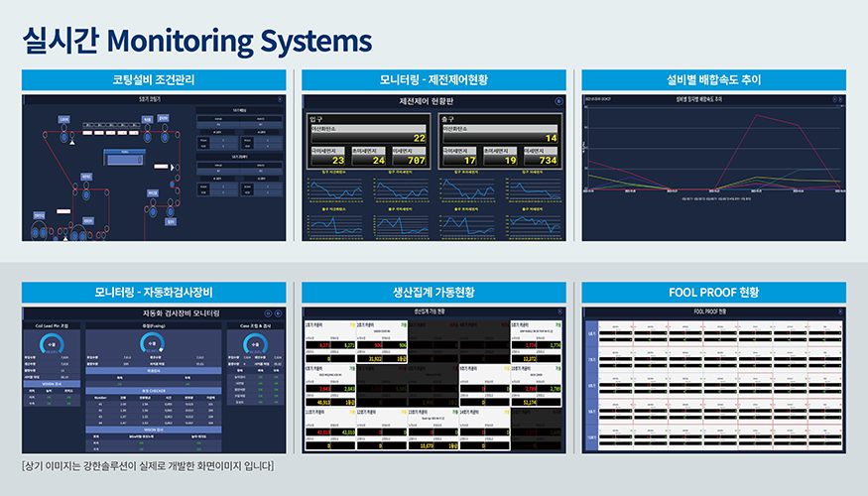Click the round icon in 제전제어 현황판 title bar
The width and height of the screenshot is (868, 496).
(558, 102)
